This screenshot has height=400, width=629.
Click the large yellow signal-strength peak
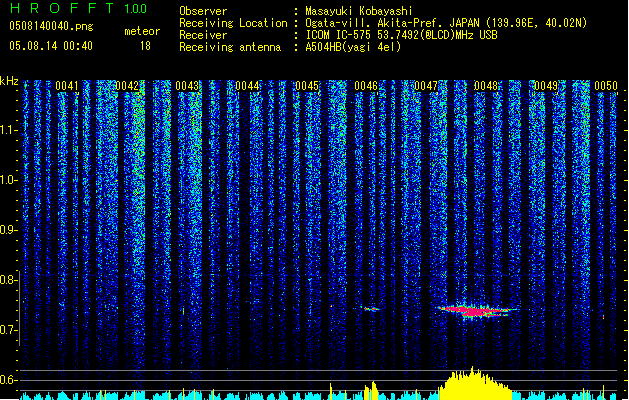click(x=475, y=382)
